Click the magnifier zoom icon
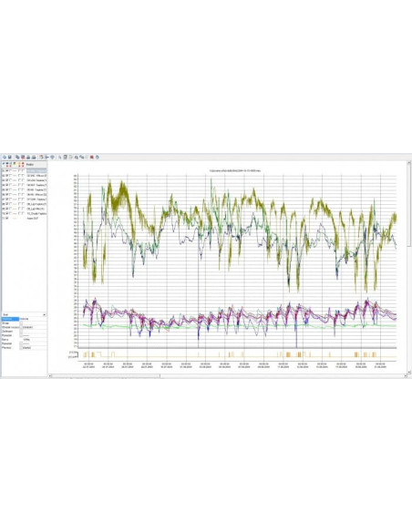Screen dimensions: 412x532 click(x=77, y=157)
